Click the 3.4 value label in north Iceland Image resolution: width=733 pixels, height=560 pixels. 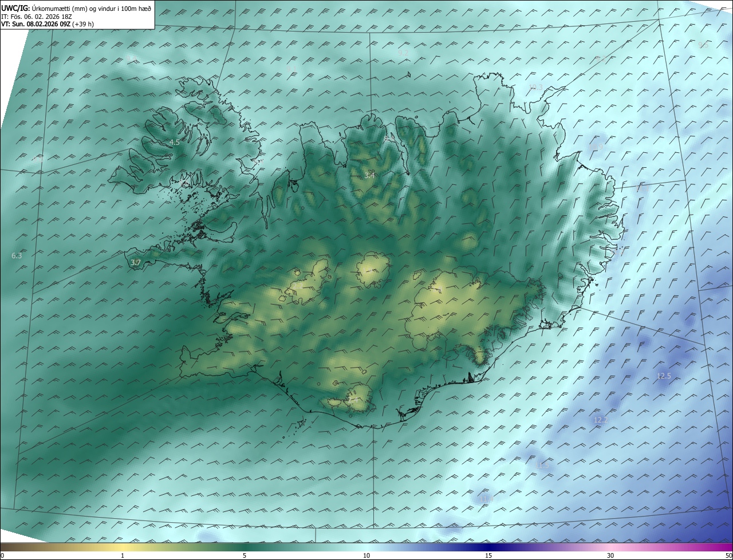(369, 175)
